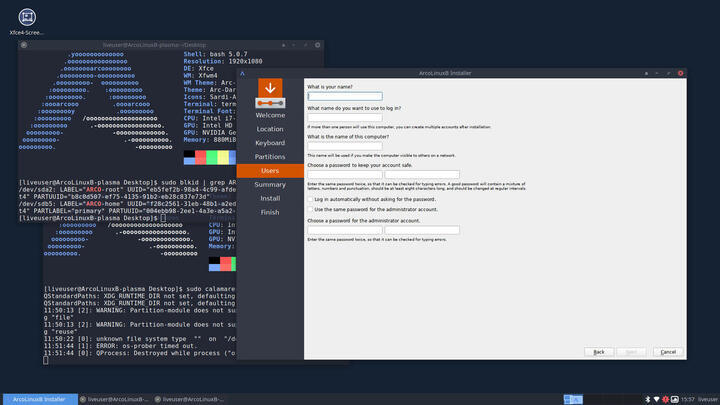Screen dimensions: 720x405
Task: Focus the first administrator password field
Action: pyautogui.click(x=345, y=230)
